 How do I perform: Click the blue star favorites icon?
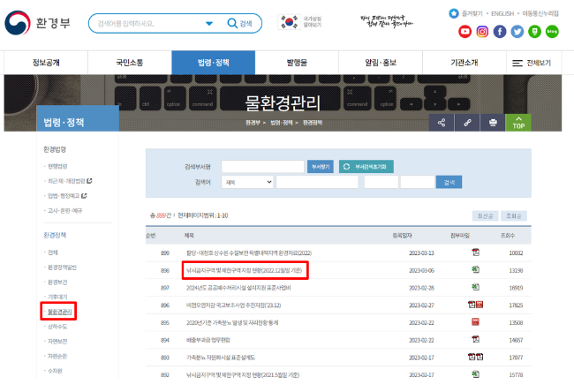tap(454, 13)
